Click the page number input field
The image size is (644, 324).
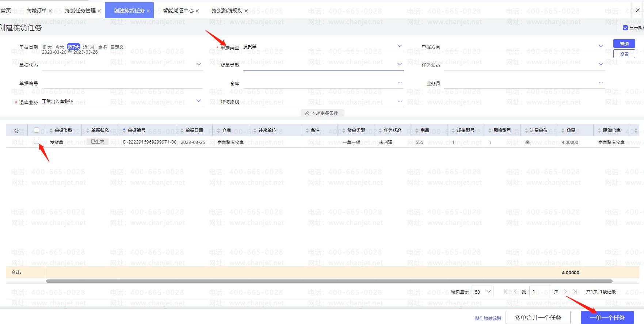[540, 291]
